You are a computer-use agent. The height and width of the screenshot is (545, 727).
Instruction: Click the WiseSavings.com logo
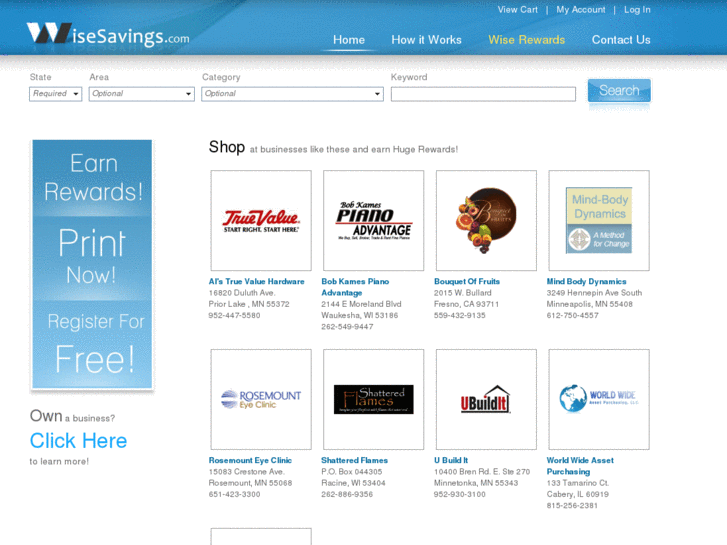coord(108,35)
